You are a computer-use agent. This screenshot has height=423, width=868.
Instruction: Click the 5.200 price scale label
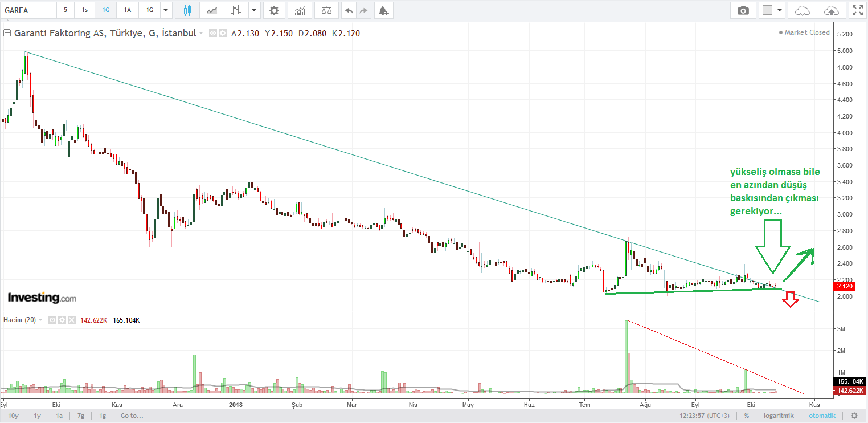point(844,34)
